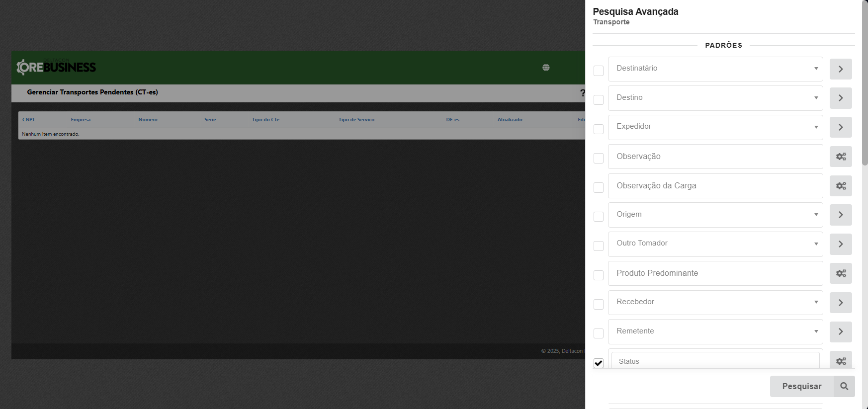The height and width of the screenshot is (409, 868).
Task: Click into the Observação text field
Action: point(715,157)
